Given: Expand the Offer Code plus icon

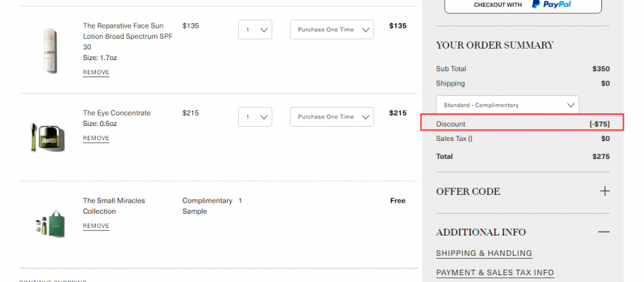Looking at the screenshot, I should (604, 191).
